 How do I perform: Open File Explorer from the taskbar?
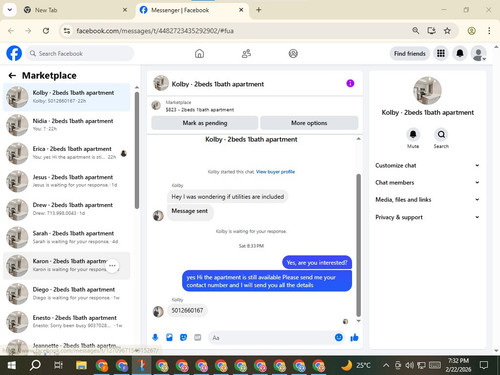pyautogui.click(x=81, y=365)
